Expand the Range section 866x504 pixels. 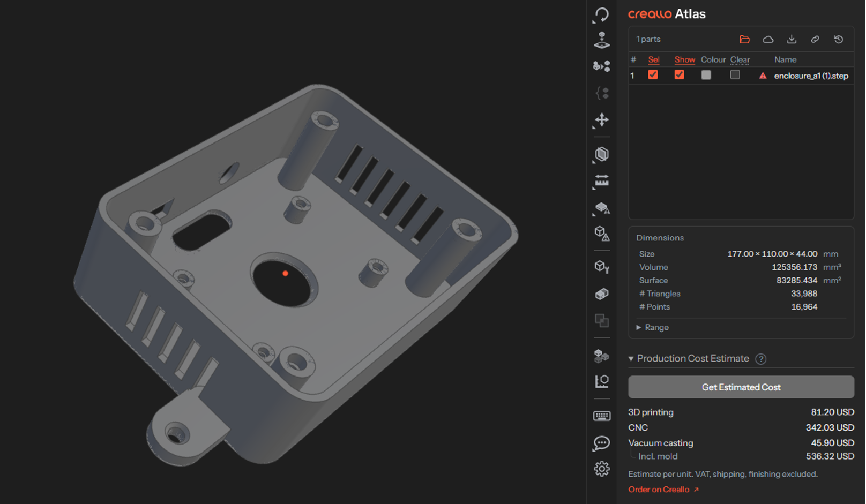click(x=652, y=327)
